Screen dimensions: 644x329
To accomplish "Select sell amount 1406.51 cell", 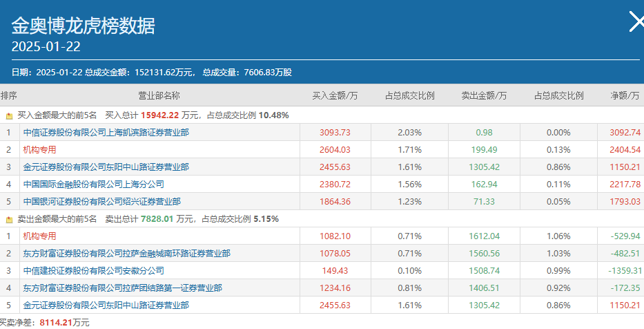I will pos(485,288).
